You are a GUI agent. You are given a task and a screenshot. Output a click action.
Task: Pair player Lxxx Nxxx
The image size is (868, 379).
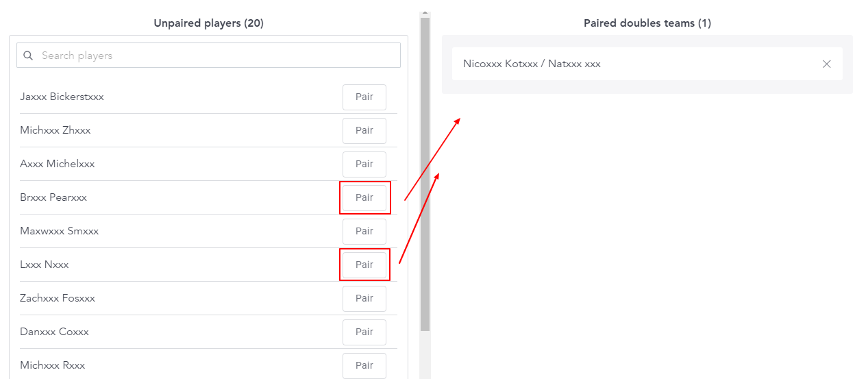[x=364, y=265]
